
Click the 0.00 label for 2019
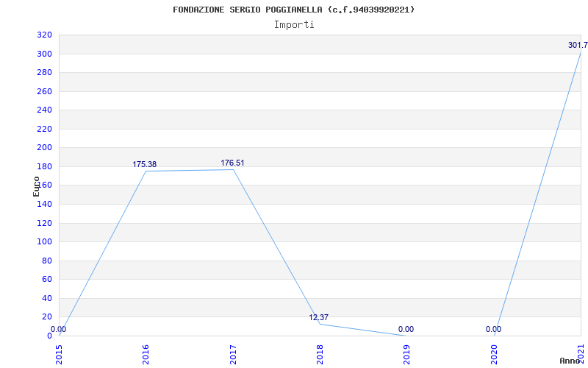[x=406, y=329]
